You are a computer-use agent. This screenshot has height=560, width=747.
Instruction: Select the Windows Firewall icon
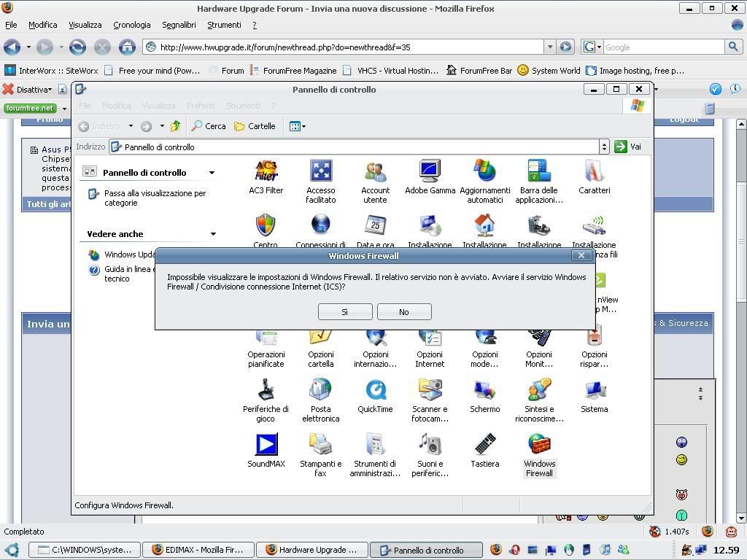(x=539, y=455)
